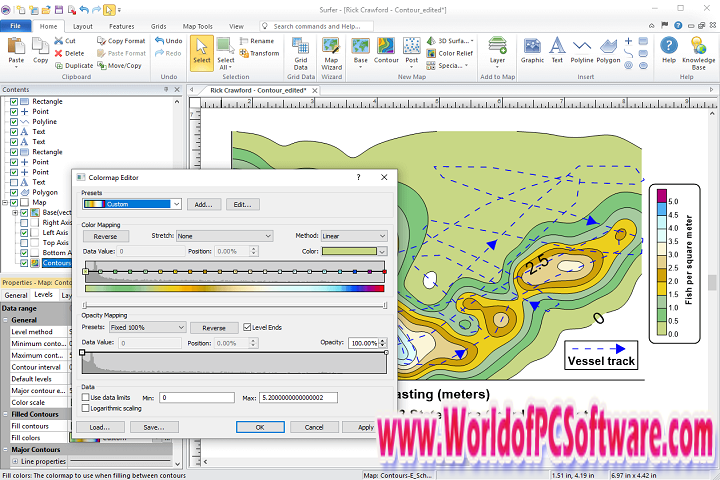Click the Load... button
The image size is (720, 480).
point(100,427)
